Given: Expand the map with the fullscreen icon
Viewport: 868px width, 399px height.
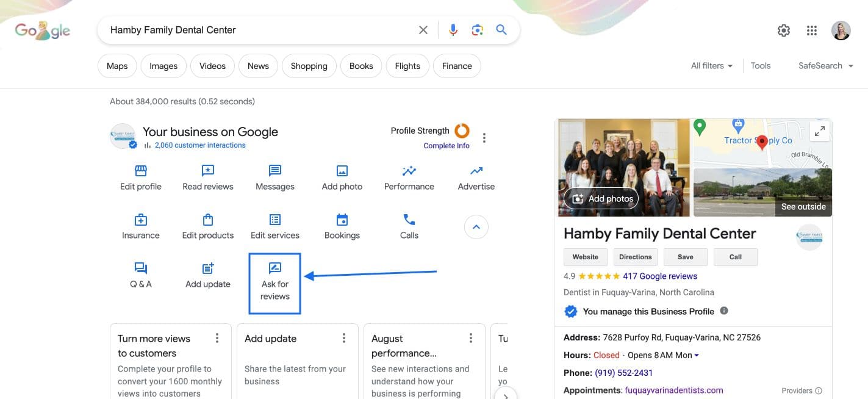Looking at the screenshot, I should 820,131.
